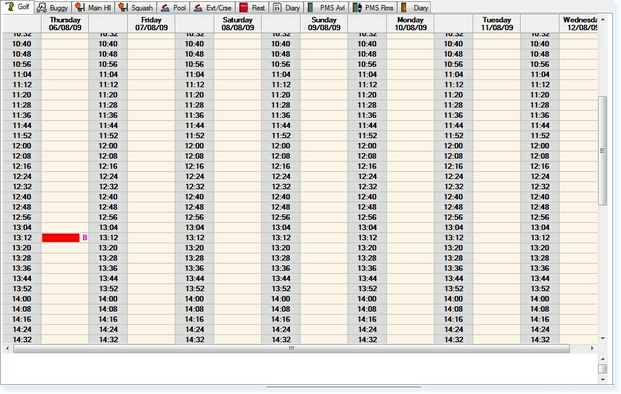Select the Monday 14:00 booking slot

pos(410,299)
